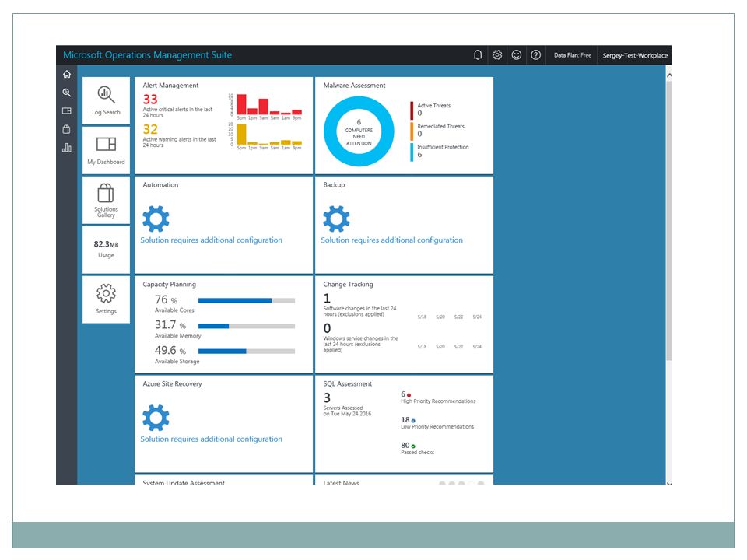Click the Automation tile title
Image resolution: width=747 pixels, height=560 pixels.
coord(160,185)
